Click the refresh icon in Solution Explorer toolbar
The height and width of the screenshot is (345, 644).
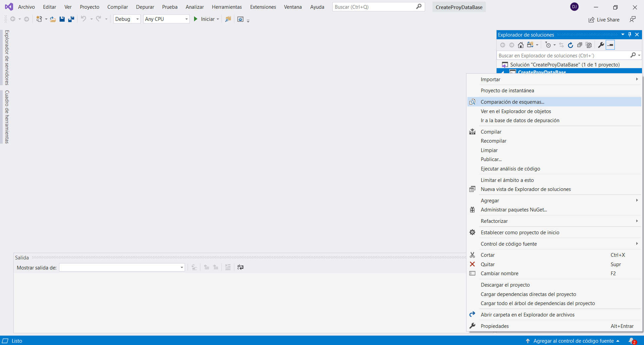pos(570,45)
